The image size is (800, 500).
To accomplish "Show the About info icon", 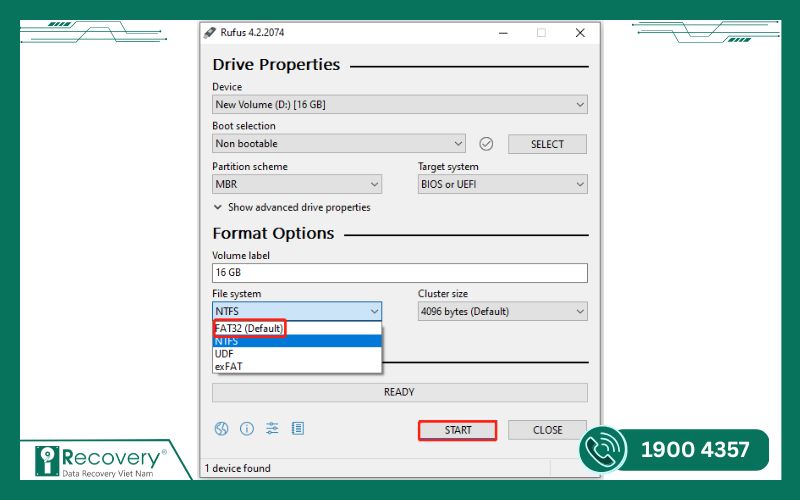I will (x=247, y=429).
